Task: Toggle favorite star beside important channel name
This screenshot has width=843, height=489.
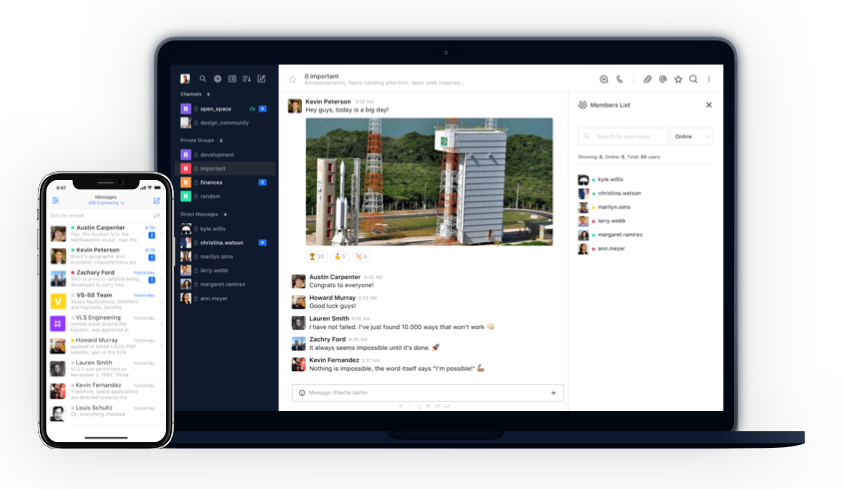Action: pos(293,78)
